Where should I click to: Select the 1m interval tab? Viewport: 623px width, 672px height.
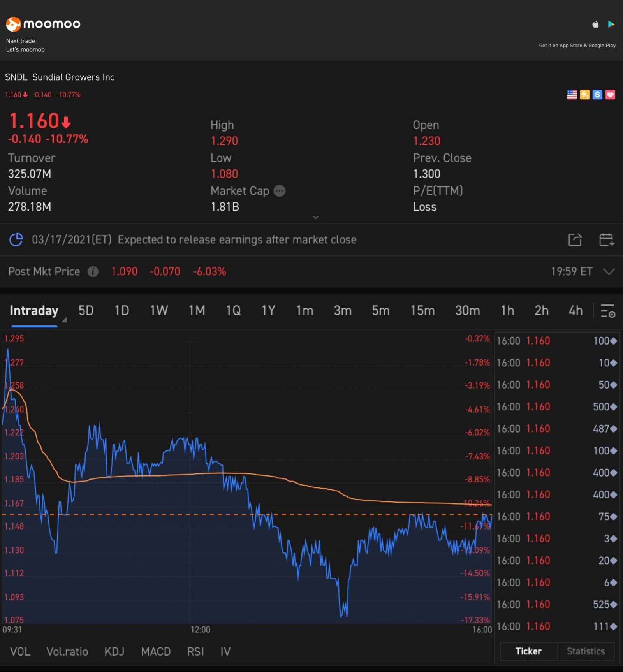click(x=304, y=311)
